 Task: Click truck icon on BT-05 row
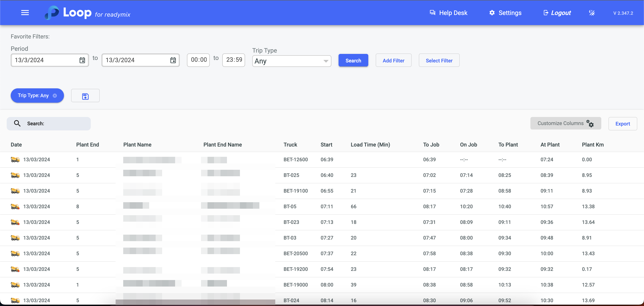[15, 206]
